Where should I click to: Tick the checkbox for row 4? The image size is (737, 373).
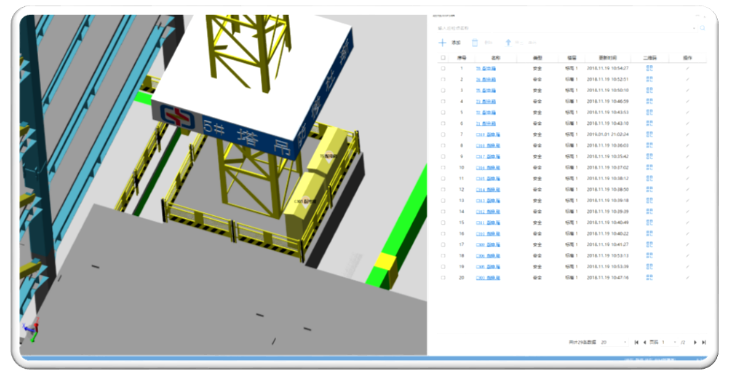(x=443, y=101)
